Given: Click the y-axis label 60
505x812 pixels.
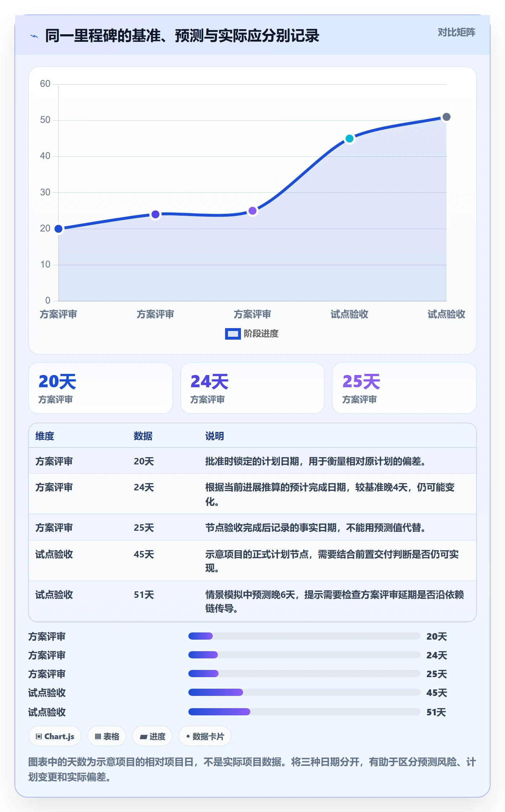Looking at the screenshot, I should pyautogui.click(x=45, y=84).
